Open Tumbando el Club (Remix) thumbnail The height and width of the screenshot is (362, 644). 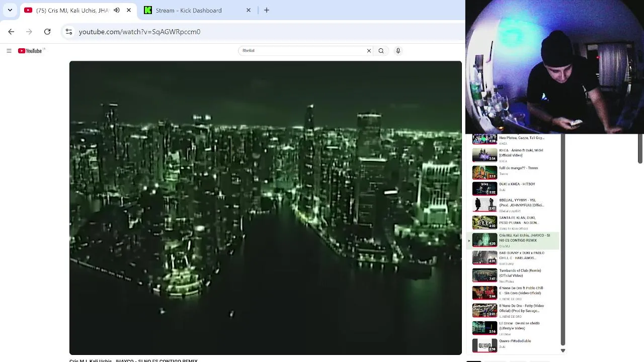[x=485, y=275]
